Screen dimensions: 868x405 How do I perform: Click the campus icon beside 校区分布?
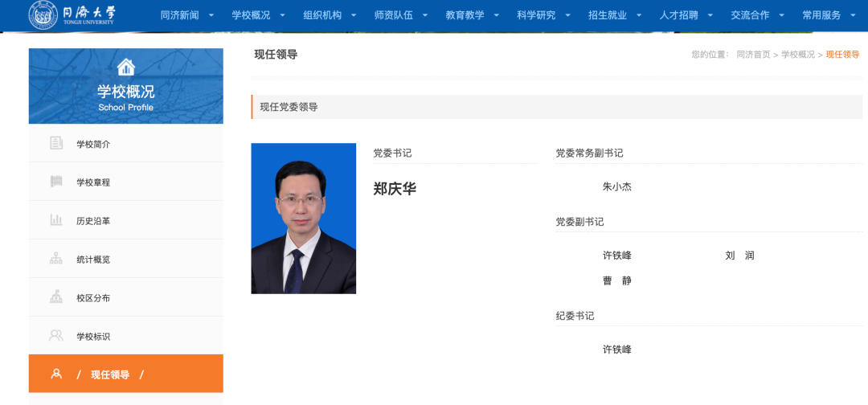(56, 297)
